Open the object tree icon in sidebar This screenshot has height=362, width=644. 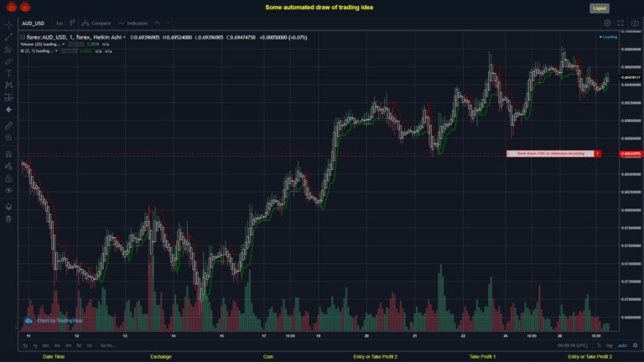[x=8, y=206]
